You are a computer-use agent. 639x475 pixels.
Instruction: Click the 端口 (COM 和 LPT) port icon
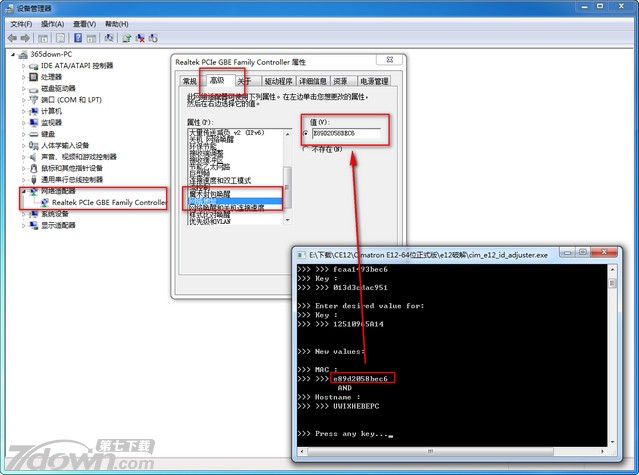tap(33, 100)
